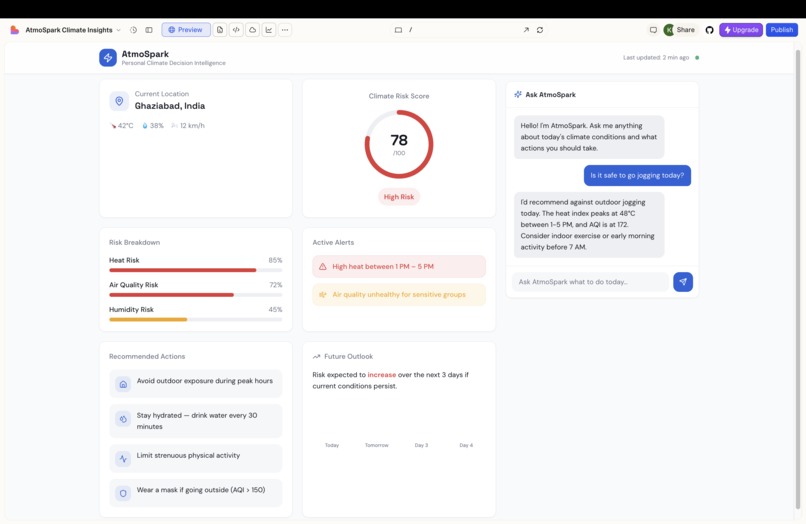Click the wind icon in air quality alert

tap(323, 295)
